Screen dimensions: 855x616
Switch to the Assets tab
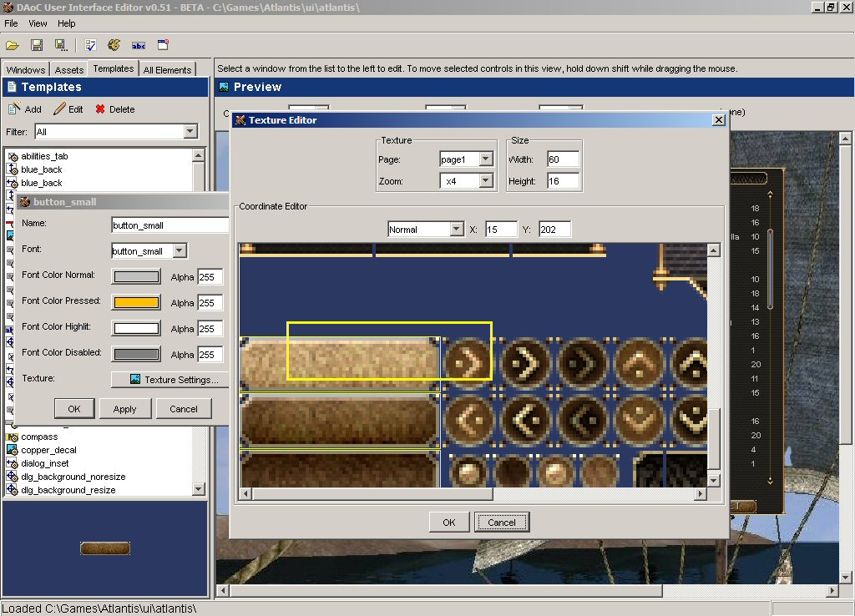coord(68,70)
